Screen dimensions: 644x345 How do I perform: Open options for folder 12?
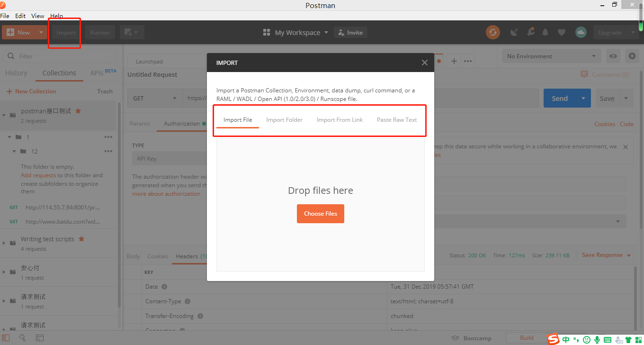tap(108, 151)
